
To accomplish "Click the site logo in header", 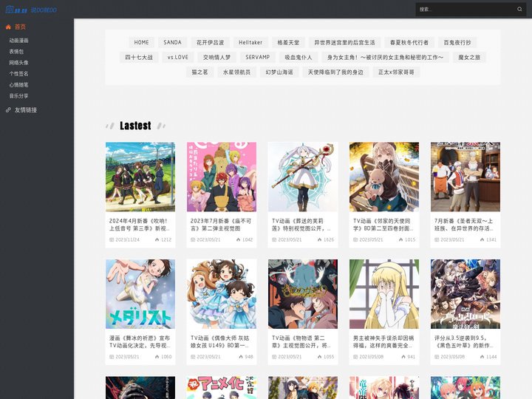I will click(31, 10).
